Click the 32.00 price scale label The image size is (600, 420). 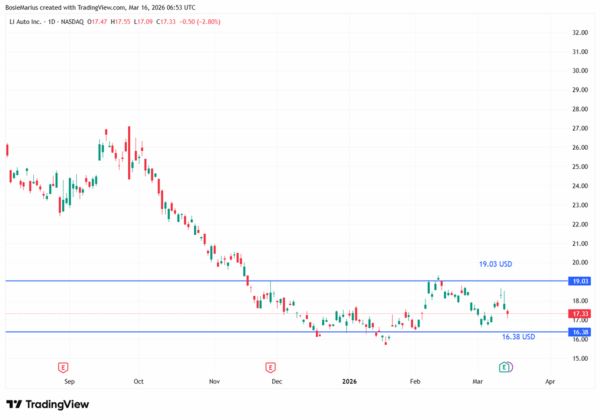coord(580,33)
